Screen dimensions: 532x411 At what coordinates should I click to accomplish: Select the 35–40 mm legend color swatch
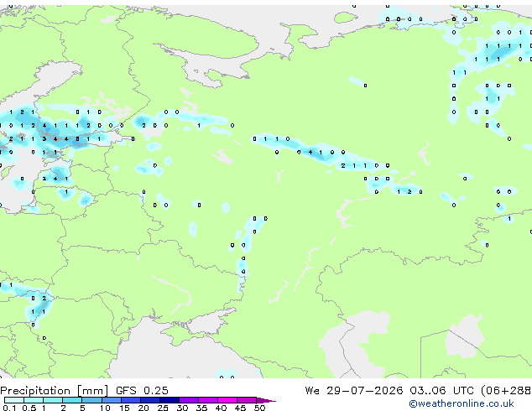tap(207, 400)
